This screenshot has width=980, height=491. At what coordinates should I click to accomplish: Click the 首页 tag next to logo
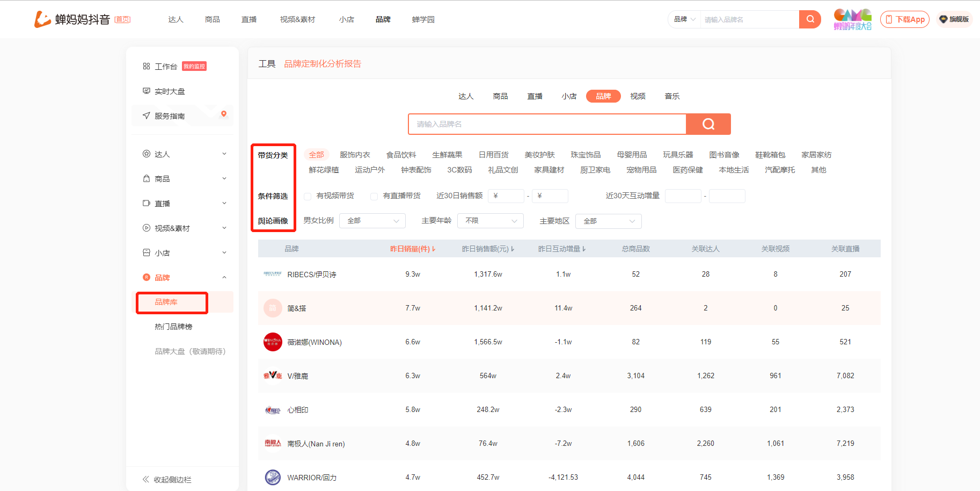coord(122,19)
